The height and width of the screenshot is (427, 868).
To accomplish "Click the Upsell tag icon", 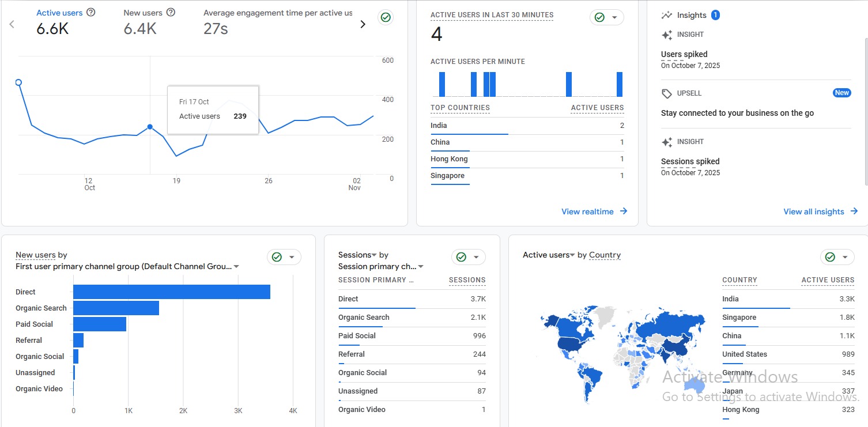I will point(667,93).
